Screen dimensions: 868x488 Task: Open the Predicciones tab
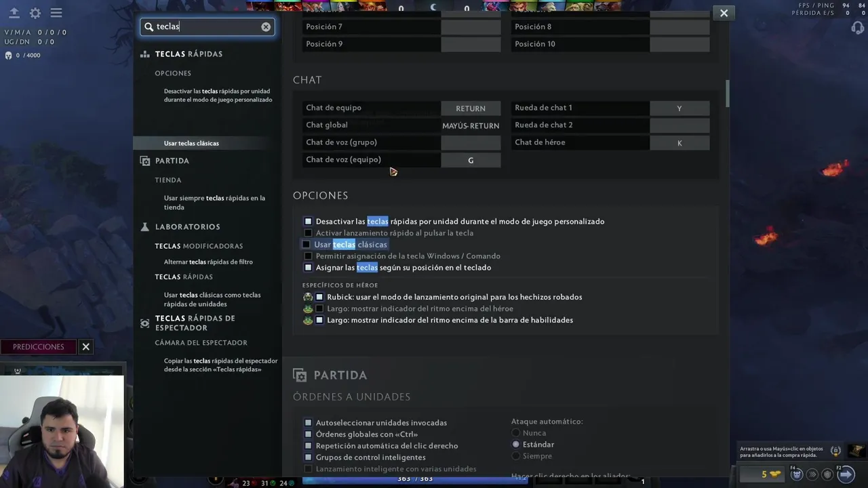coord(39,346)
